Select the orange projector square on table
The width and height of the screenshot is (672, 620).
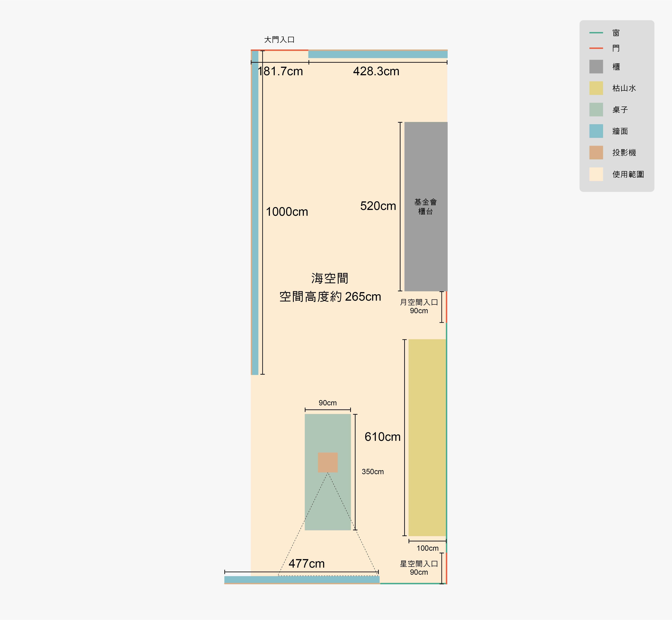(x=328, y=462)
